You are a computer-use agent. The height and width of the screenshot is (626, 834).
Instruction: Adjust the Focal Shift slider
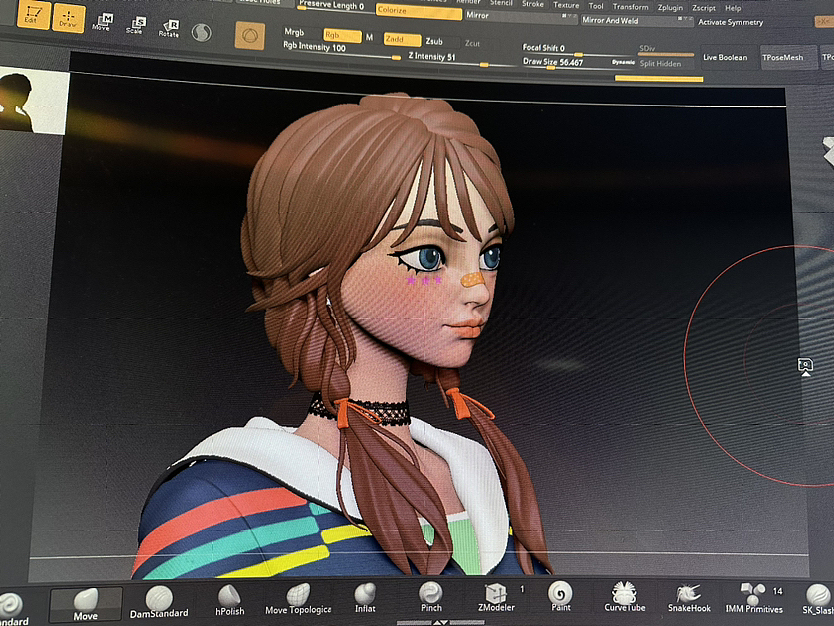(x=577, y=49)
